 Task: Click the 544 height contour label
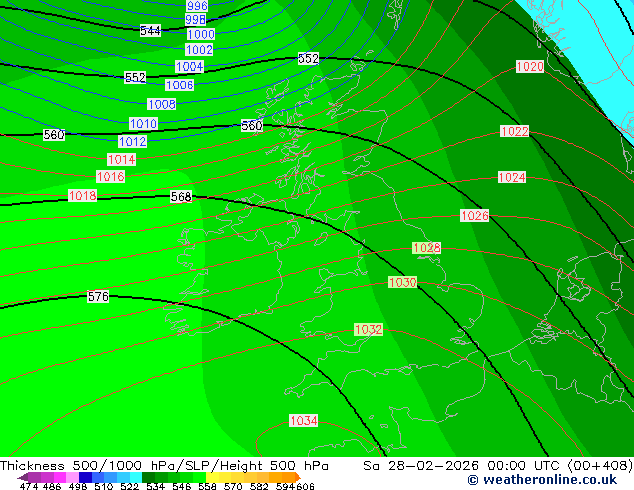coord(150,31)
